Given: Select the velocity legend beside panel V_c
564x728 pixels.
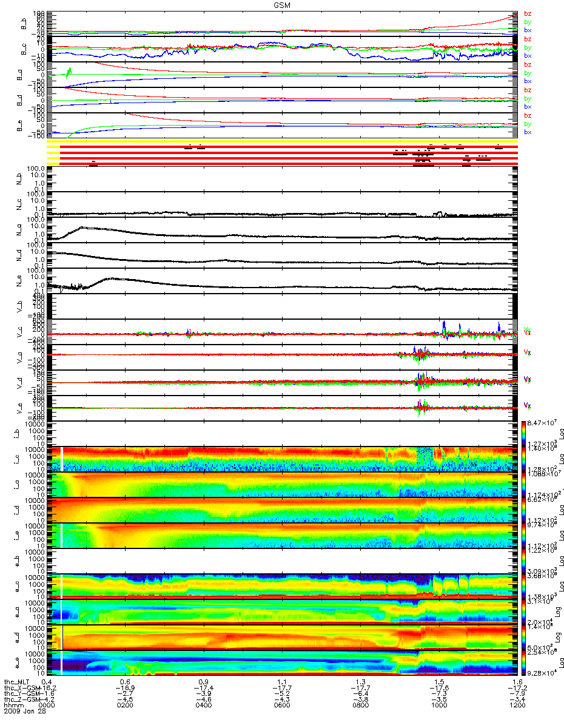Looking at the screenshot, I should click(x=528, y=331).
